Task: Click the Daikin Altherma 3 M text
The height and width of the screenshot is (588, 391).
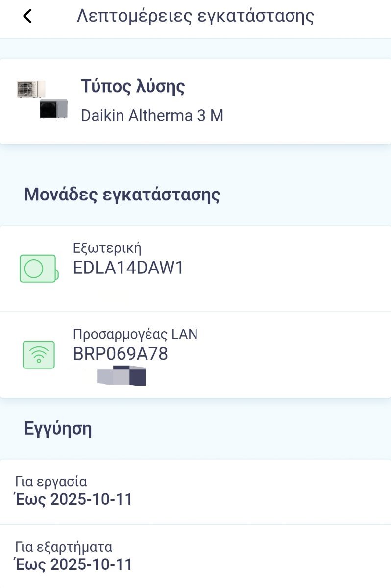Action: (x=152, y=116)
